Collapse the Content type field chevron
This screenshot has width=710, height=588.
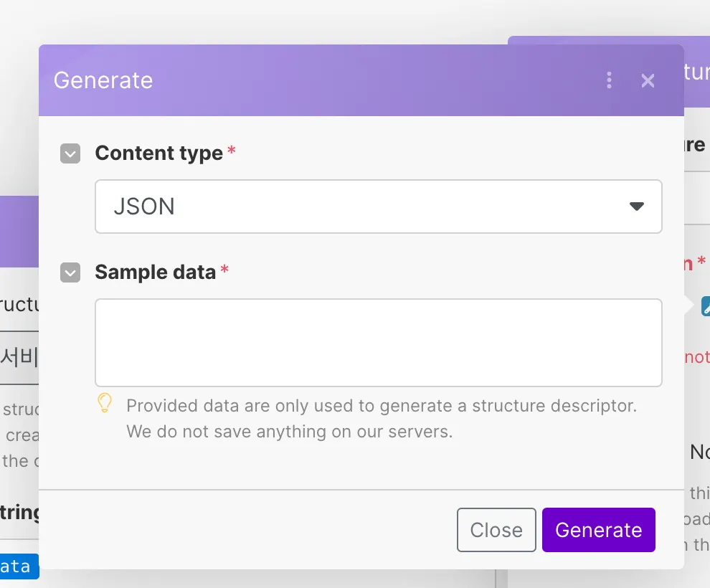coord(70,153)
